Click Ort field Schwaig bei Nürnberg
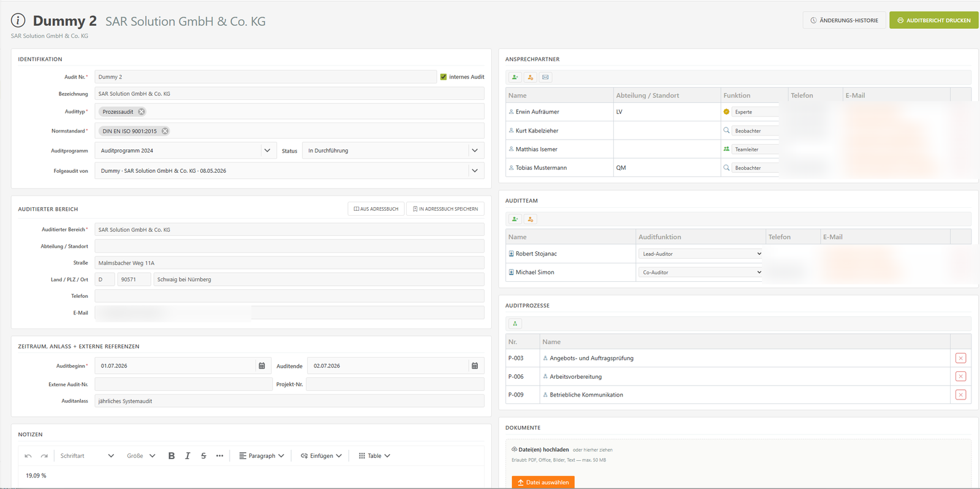 pos(319,279)
